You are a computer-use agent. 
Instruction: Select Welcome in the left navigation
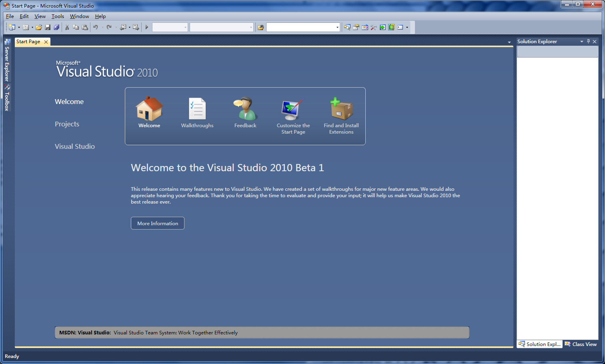pyautogui.click(x=69, y=102)
